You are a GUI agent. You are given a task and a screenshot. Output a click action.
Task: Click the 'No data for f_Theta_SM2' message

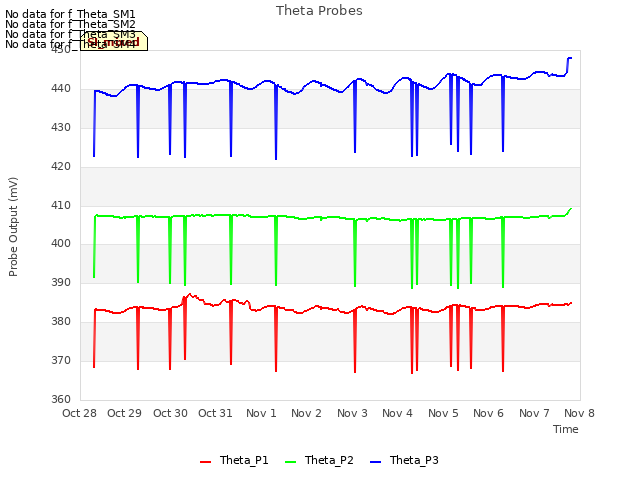70,24
